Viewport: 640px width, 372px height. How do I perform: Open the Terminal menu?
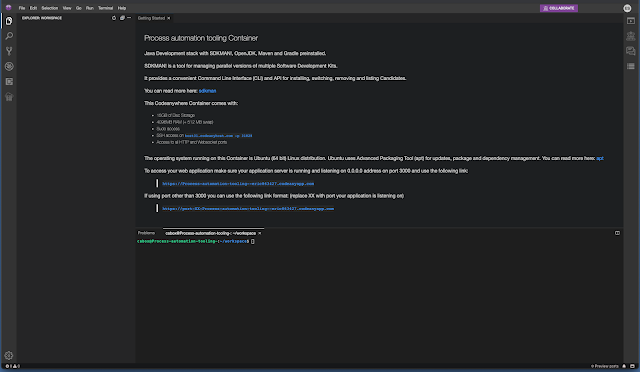click(105, 8)
